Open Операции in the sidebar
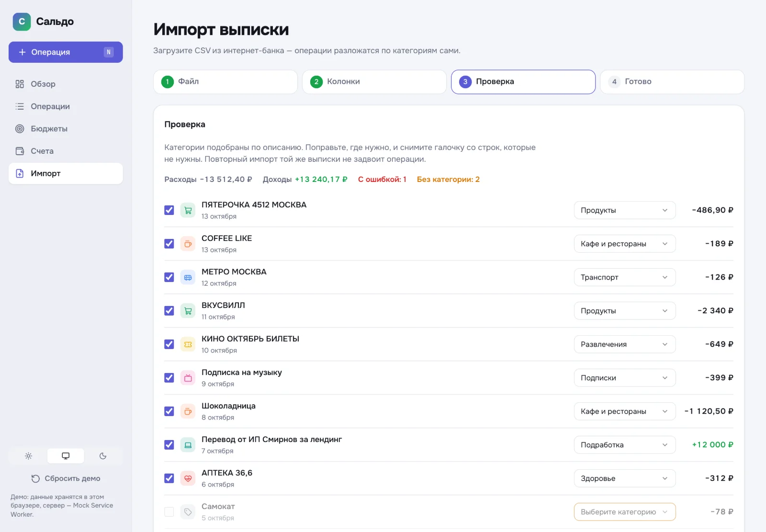Viewport: 766px width, 532px height. click(x=66, y=106)
